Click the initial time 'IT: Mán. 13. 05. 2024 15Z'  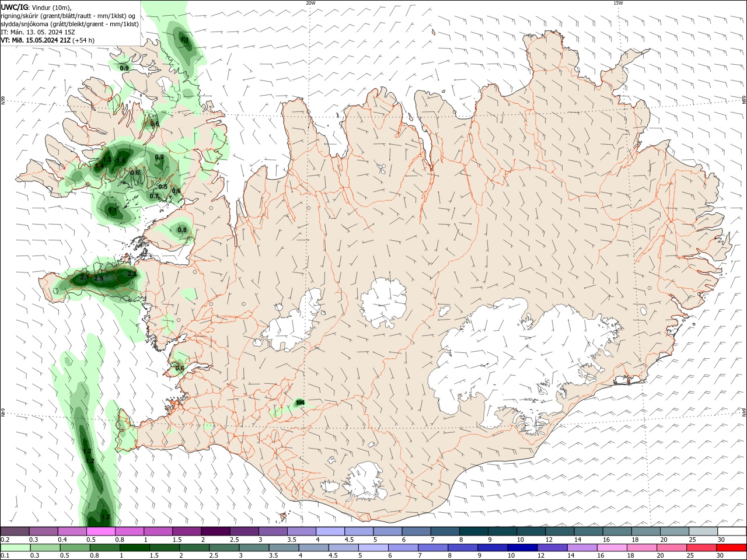point(37,32)
